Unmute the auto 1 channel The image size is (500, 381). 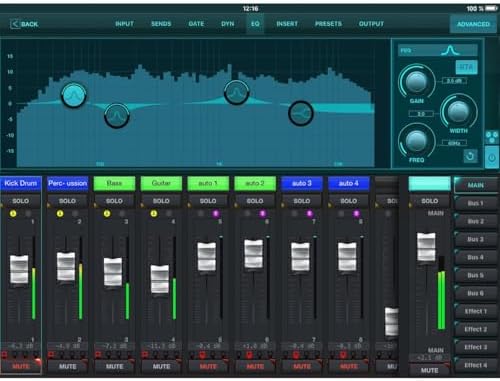tap(208, 366)
